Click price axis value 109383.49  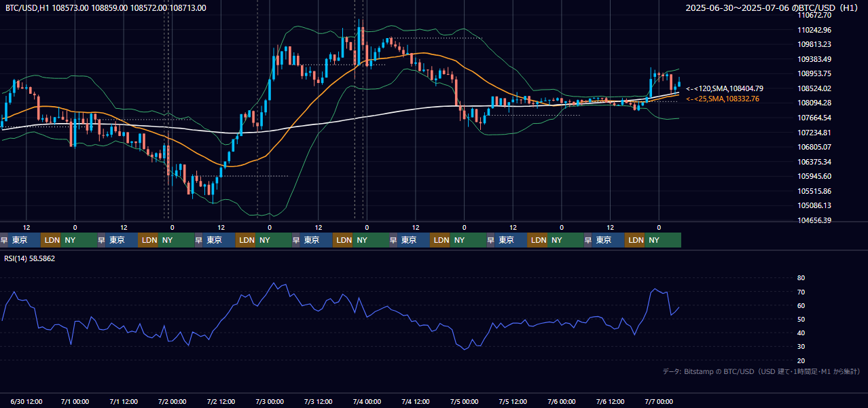pos(814,59)
